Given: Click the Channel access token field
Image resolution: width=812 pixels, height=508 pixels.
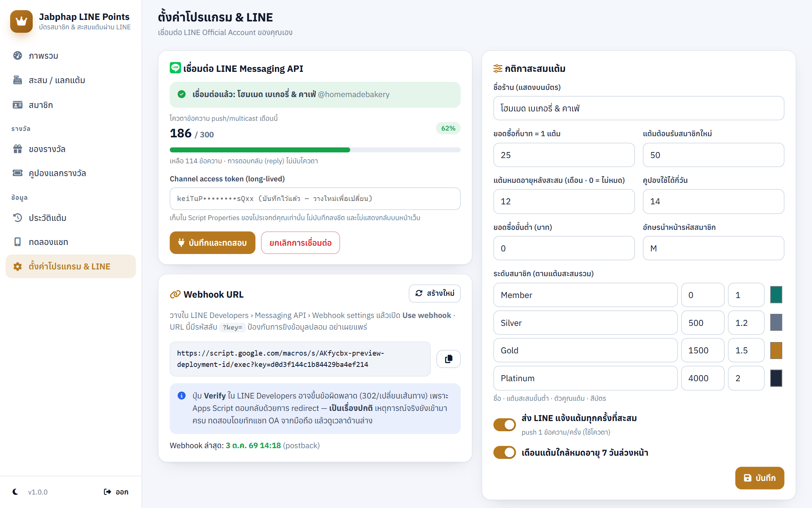Looking at the screenshot, I should point(315,199).
